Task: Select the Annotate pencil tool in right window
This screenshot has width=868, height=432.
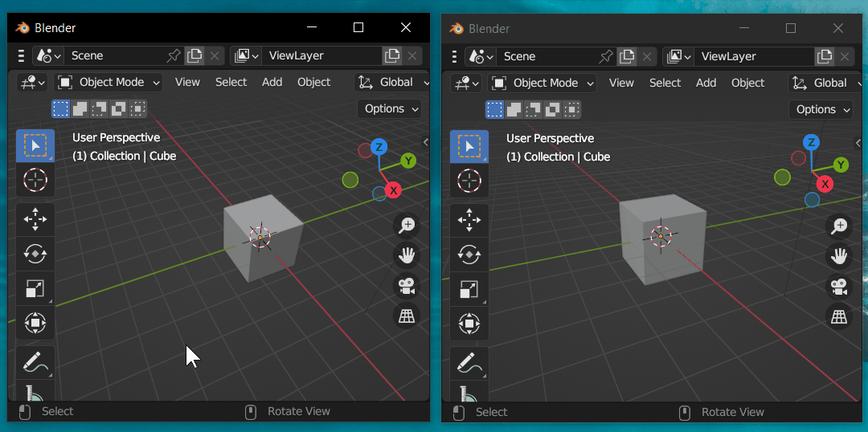Action: pyautogui.click(x=469, y=364)
